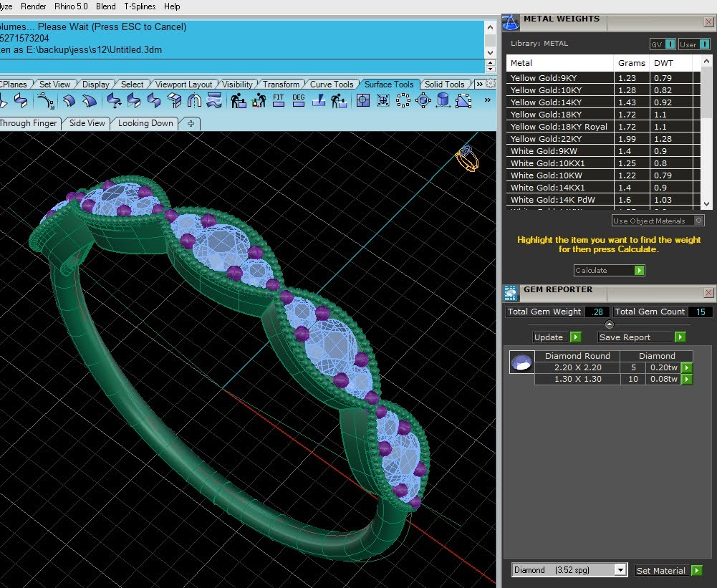This screenshot has width=717, height=588.
Task: Step up the command line spinner
Action: tap(490, 62)
